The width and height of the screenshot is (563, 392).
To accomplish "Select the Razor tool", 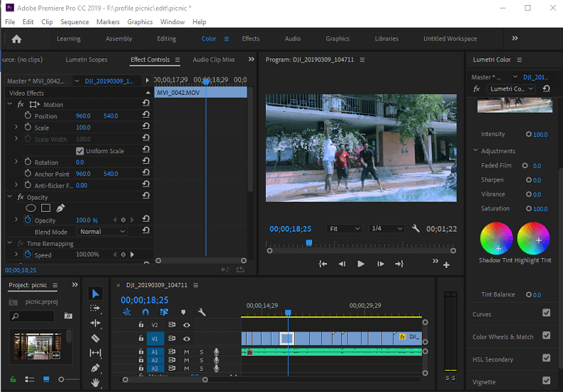I will pyautogui.click(x=95, y=338).
